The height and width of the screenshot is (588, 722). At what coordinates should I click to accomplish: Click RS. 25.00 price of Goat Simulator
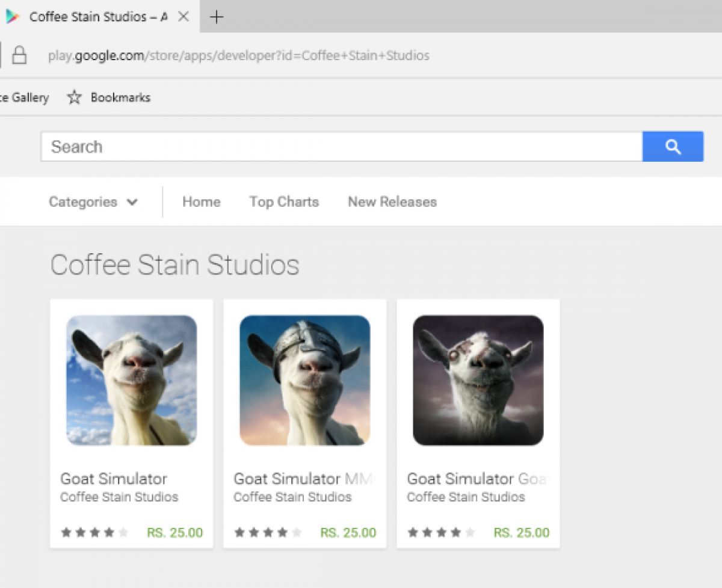(x=174, y=533)
